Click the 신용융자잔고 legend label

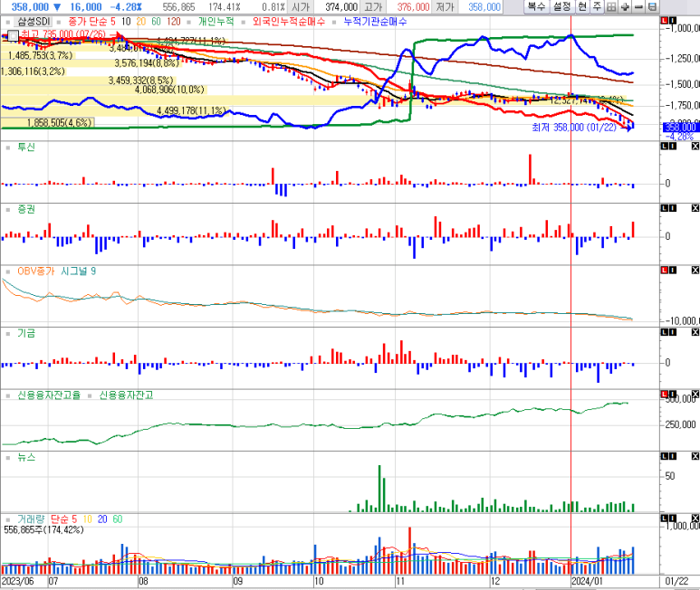click(x=126, y=395)
